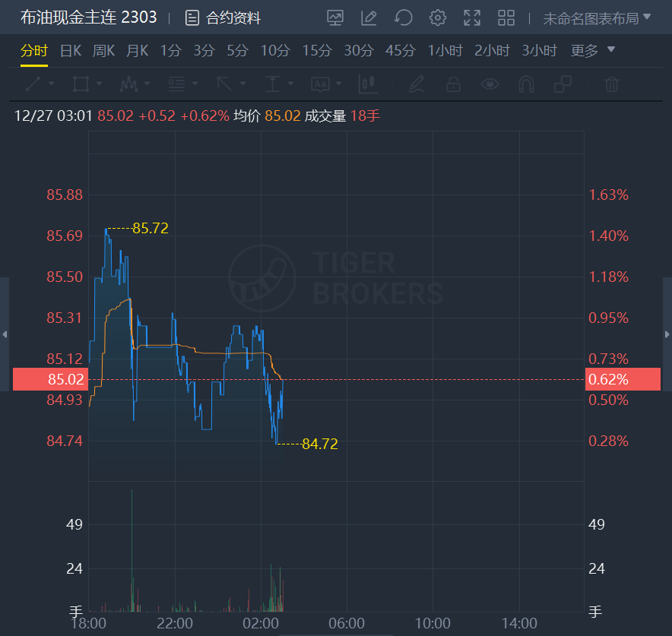Open the chart monitor icon in header
Screen dimensions: 672x636
click(335, 18)
